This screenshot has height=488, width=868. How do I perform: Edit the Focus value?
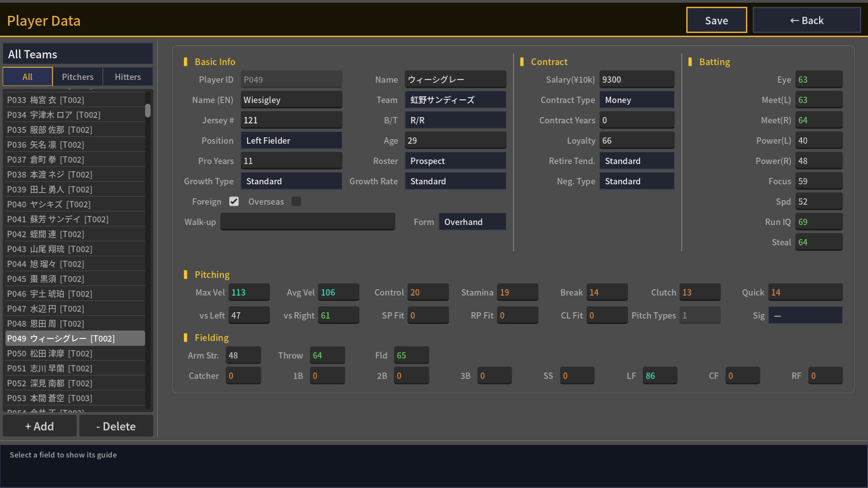(x=819, y=181)
